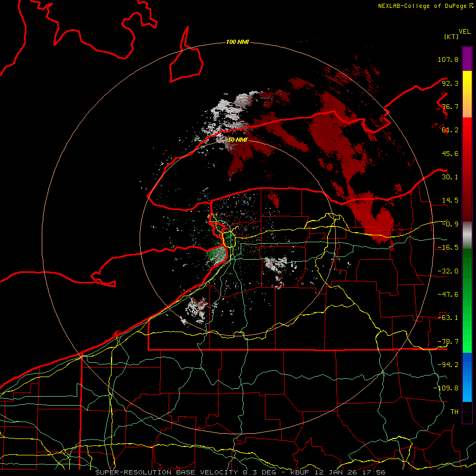476x476 pixels.
Task: Select the -32.0 velocity scale value
Action: [x=448, y=271]
